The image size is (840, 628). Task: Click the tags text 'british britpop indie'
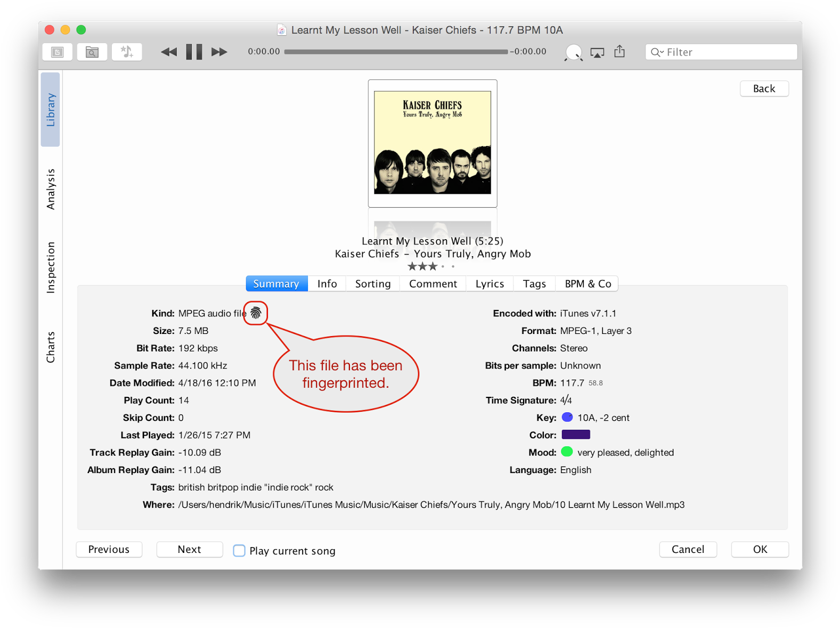(x=220, y=487)
